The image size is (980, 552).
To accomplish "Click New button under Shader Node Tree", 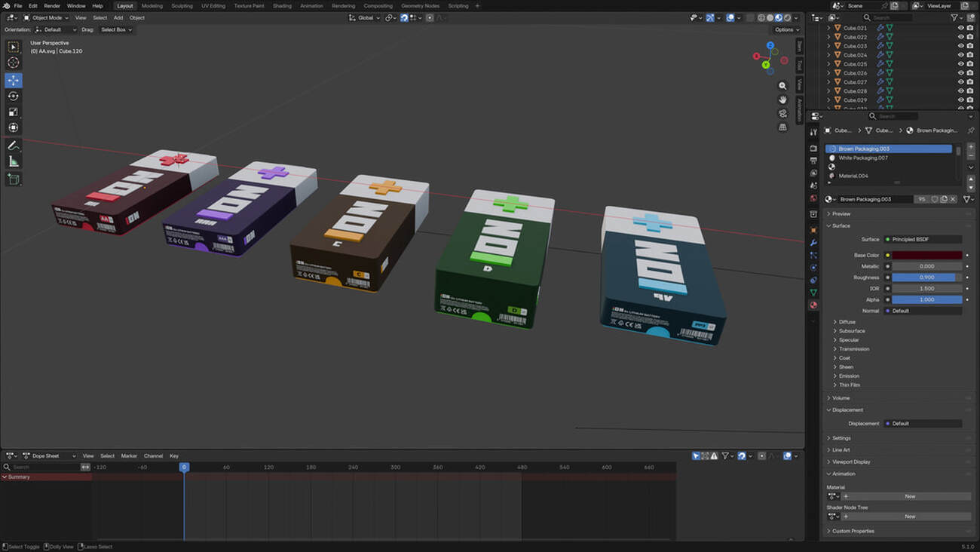I will (909, 517).
